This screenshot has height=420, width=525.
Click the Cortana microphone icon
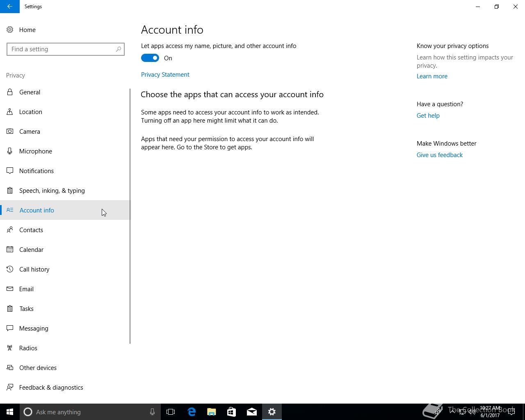point(152,412)
